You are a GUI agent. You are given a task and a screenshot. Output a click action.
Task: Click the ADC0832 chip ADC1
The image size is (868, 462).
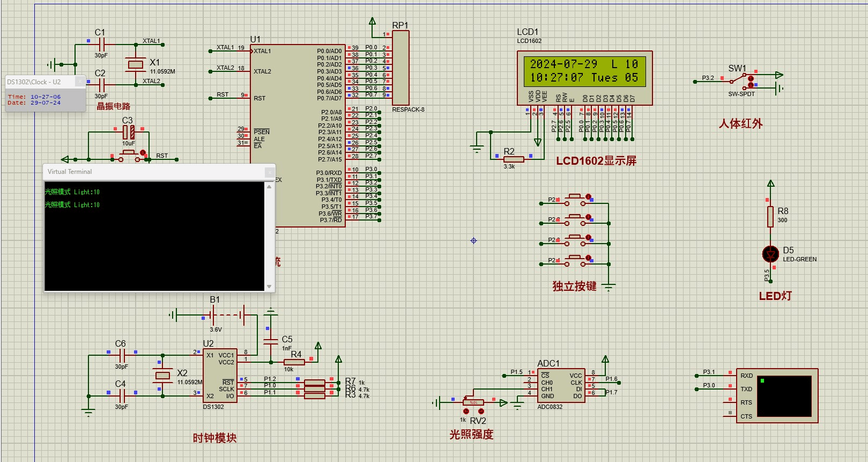(x=561, y=385)
